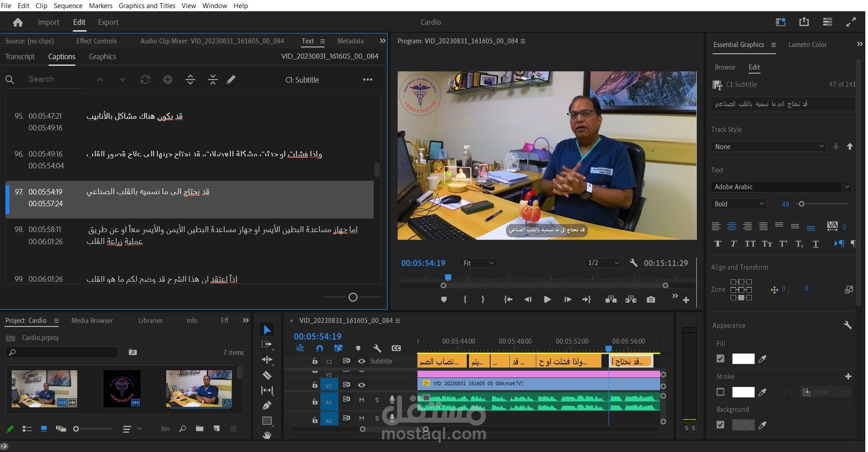The height and width of the screenshot is (452, 868).
Task: Play the program monitor video
Action: [547, 299]
